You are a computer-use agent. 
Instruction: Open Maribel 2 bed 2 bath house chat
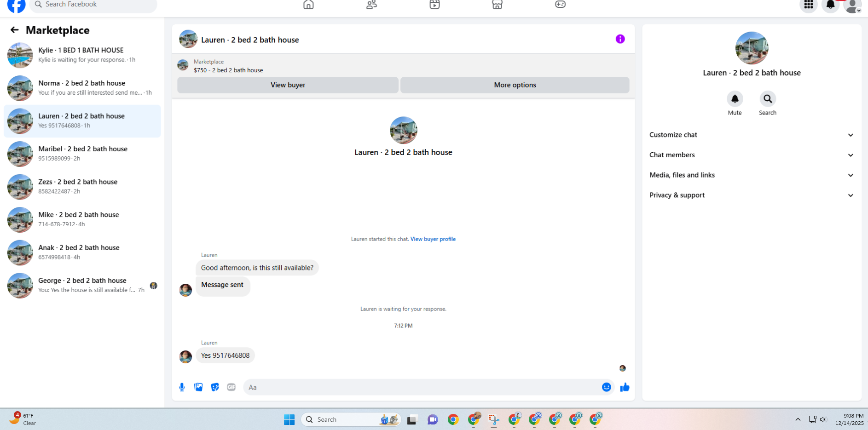82,154
